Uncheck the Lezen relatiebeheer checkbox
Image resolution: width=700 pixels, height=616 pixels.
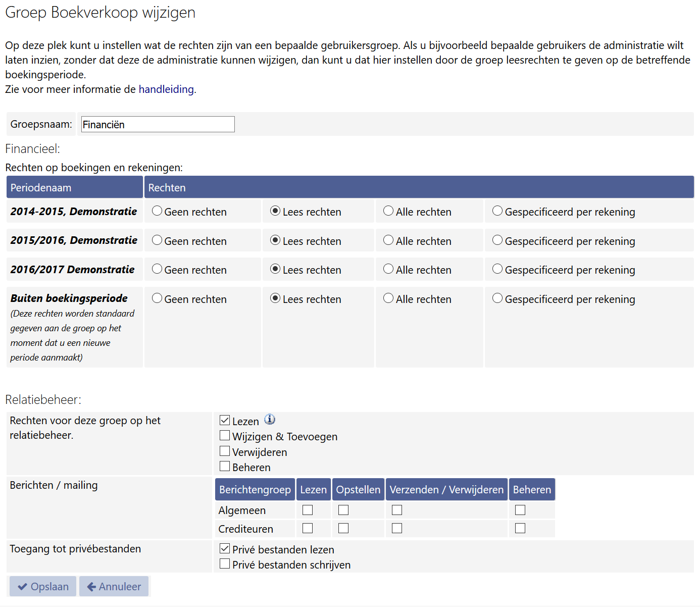pyautogui.click(x=225, y=420)
